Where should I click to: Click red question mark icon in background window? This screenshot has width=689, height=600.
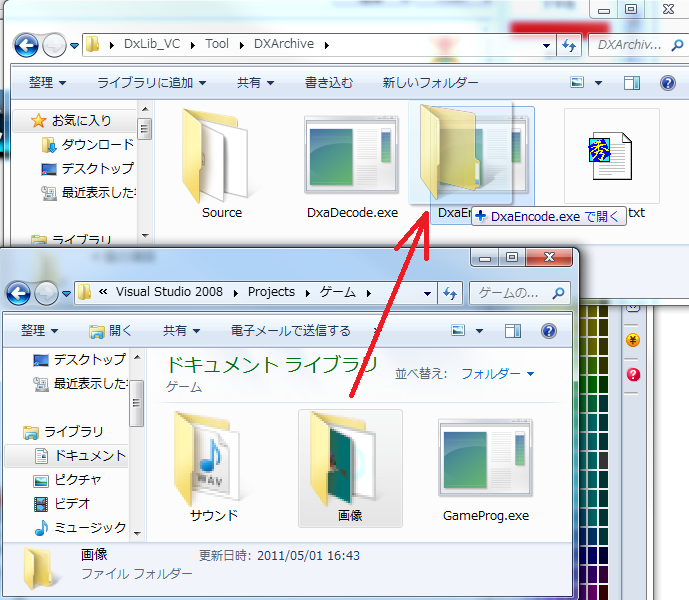click(x=633, y=375)
